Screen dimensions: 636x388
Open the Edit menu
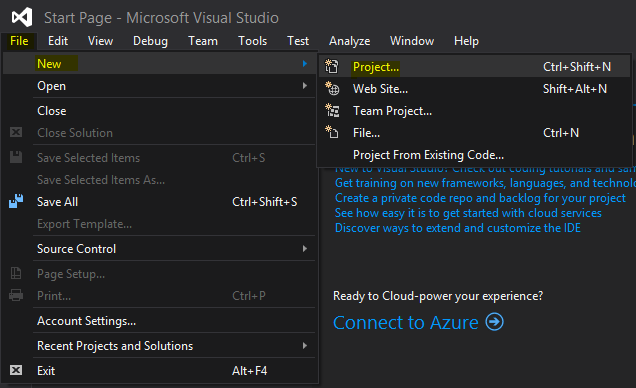click(x=58, y=41)
